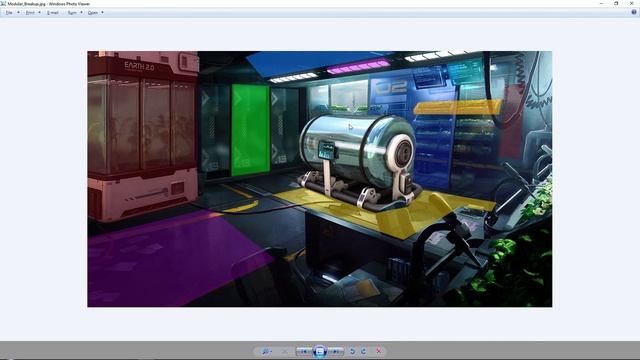The width and height of the screenshot is (640, 360).
Task: Expand the Burn menu dropdown arrow
Action: pyautogui.click(x=81, y=13)
